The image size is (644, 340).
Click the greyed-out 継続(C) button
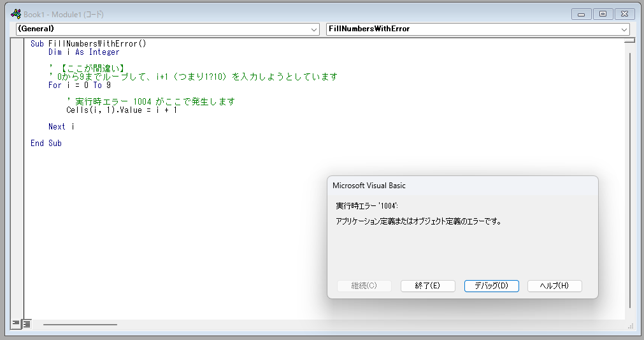(364, 286)
